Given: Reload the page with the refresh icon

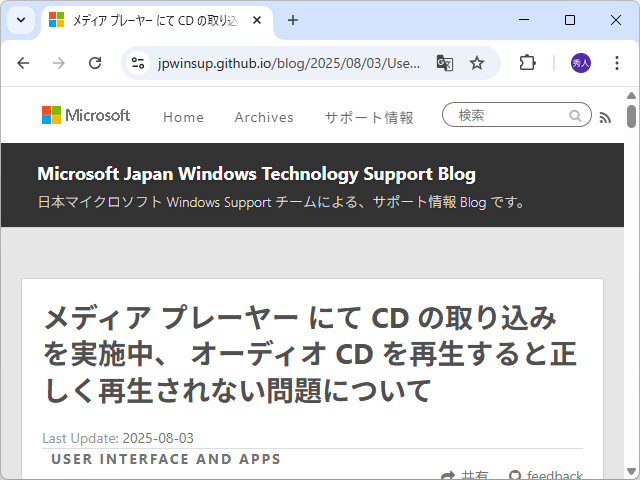Looking at the screenshot, I should point(95,63).
